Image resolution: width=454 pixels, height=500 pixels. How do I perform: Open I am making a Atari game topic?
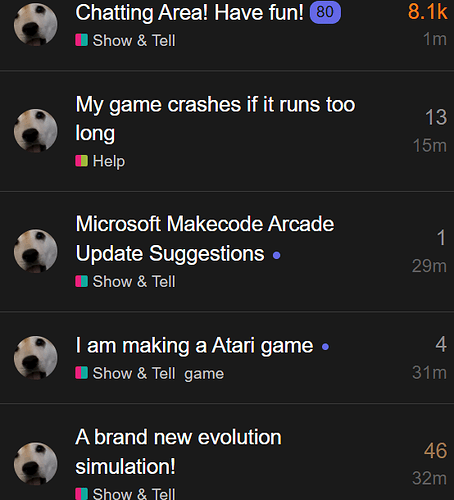coord(194,345)
